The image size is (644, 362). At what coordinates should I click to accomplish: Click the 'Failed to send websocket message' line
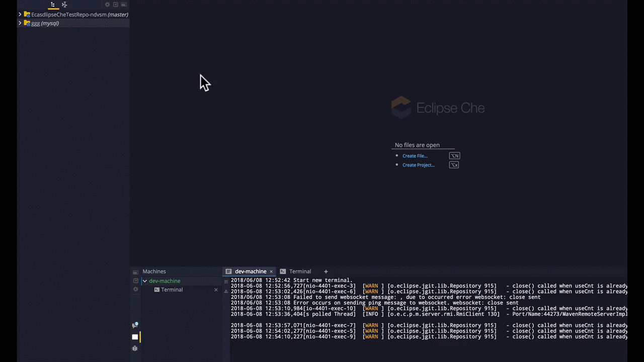[x=385, y=297]
